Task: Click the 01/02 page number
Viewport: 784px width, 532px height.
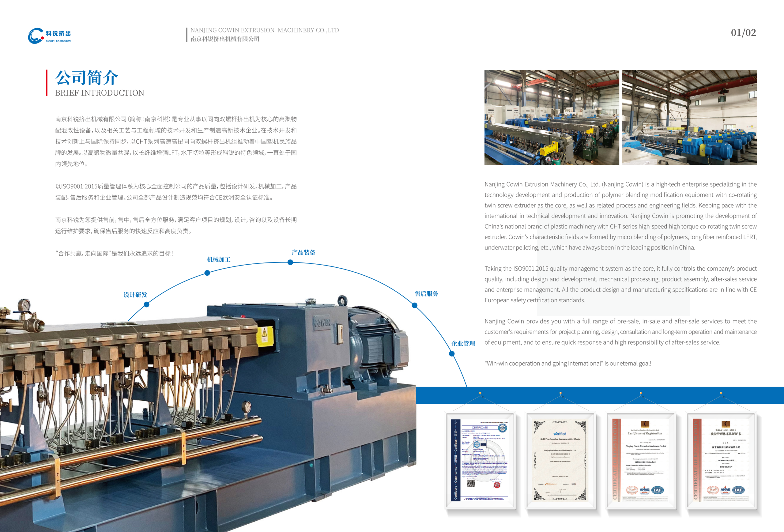Action: tap(743, 33)
